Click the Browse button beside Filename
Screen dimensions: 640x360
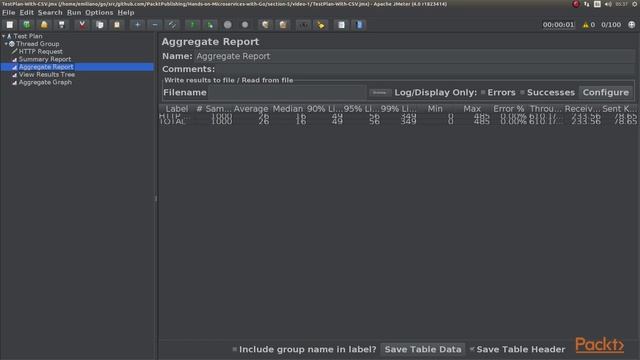tap(380, 93)
